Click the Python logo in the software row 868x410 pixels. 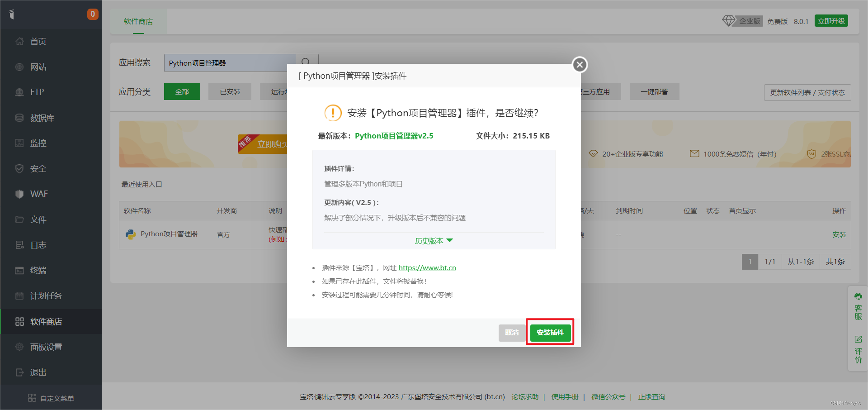click(131, 234)
